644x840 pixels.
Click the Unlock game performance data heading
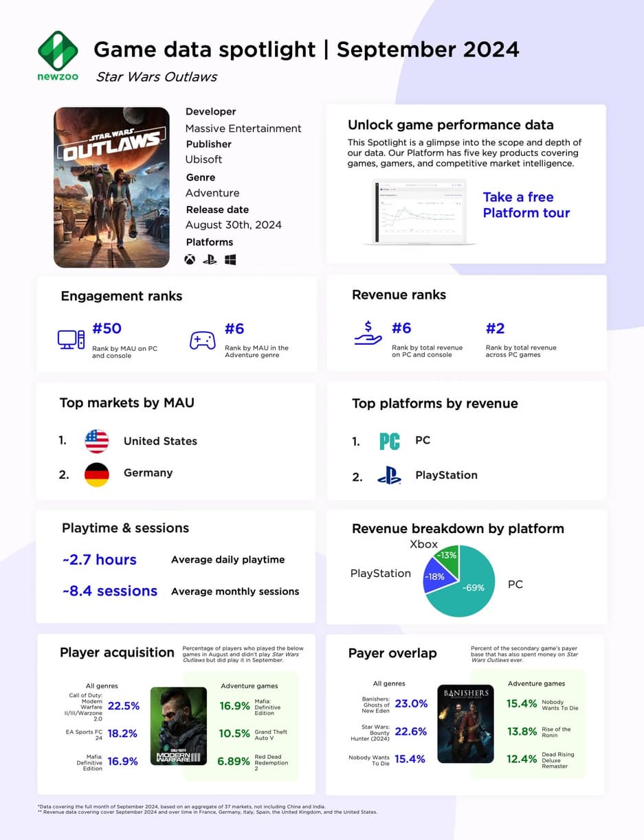click(450, 125)
